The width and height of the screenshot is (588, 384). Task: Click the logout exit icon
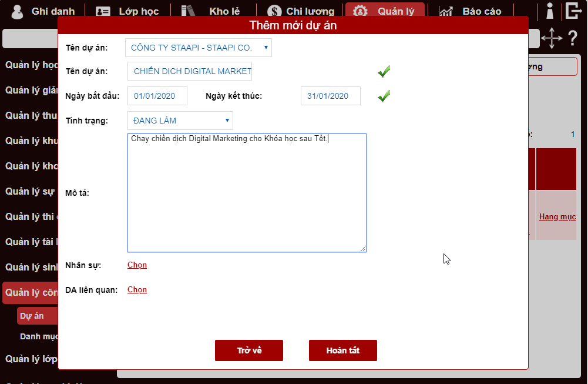573,11
